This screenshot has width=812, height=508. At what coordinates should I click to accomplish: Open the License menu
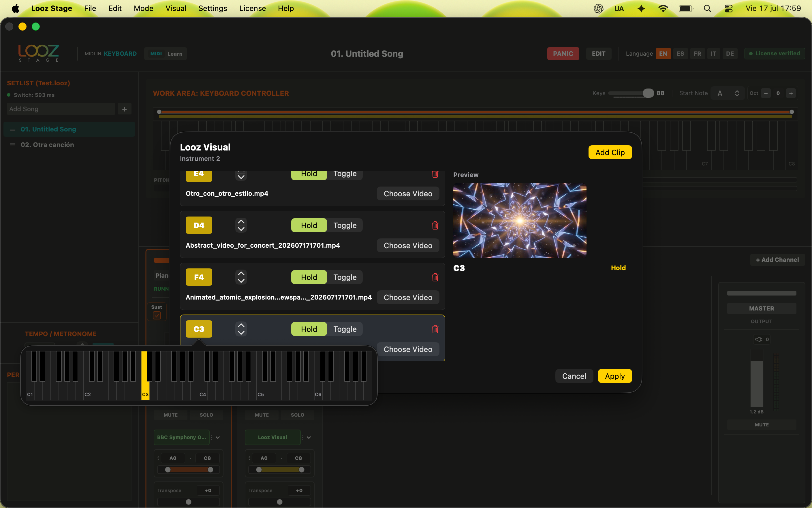tap(252, 8)
